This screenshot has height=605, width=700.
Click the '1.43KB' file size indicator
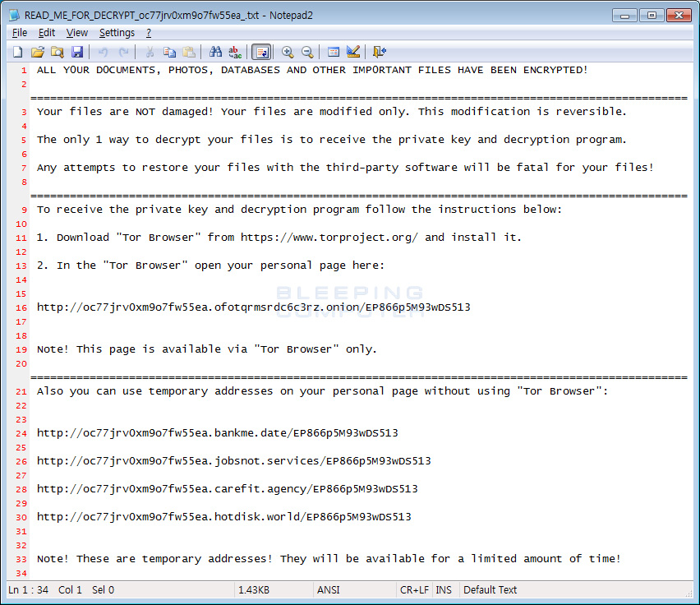tap(254, 590)
